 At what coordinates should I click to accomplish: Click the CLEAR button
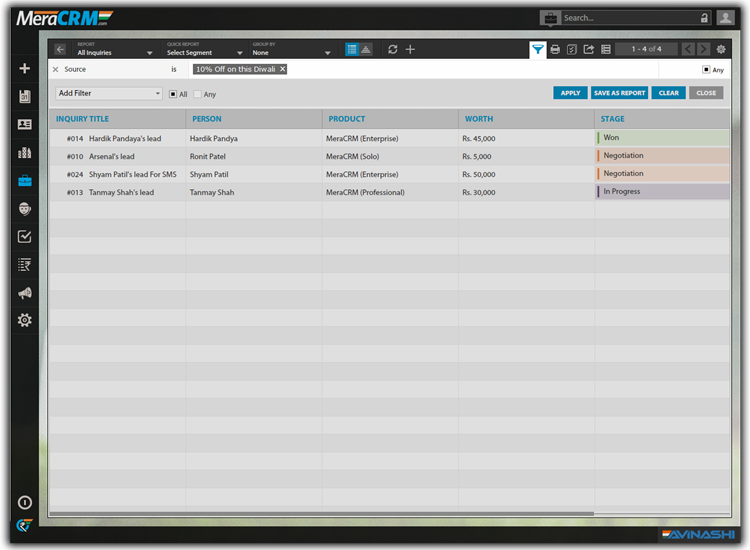669,93
